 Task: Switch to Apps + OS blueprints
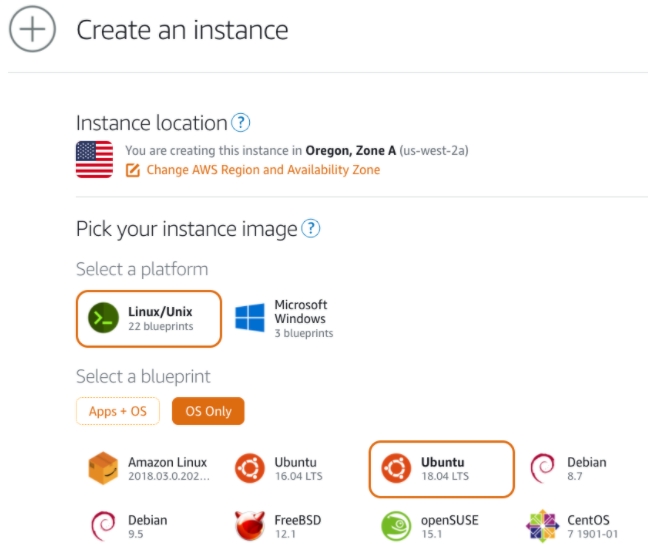click(x=117, y=411)
